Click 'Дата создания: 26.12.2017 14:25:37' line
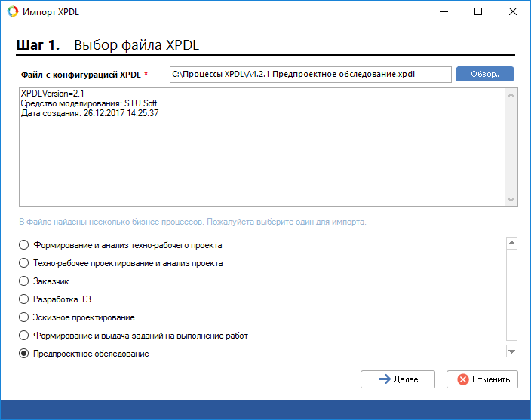The image size is (531, 420). point(90,113)
